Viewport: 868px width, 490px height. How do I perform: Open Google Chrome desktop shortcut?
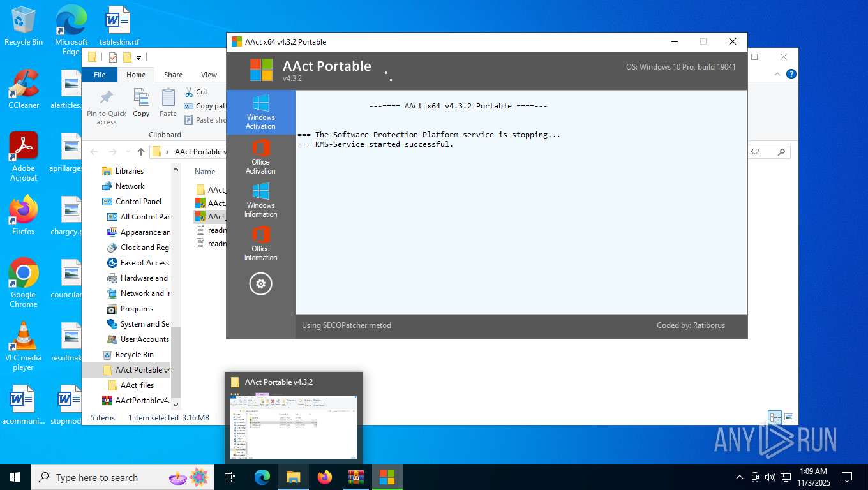click(x=24, y=283)
